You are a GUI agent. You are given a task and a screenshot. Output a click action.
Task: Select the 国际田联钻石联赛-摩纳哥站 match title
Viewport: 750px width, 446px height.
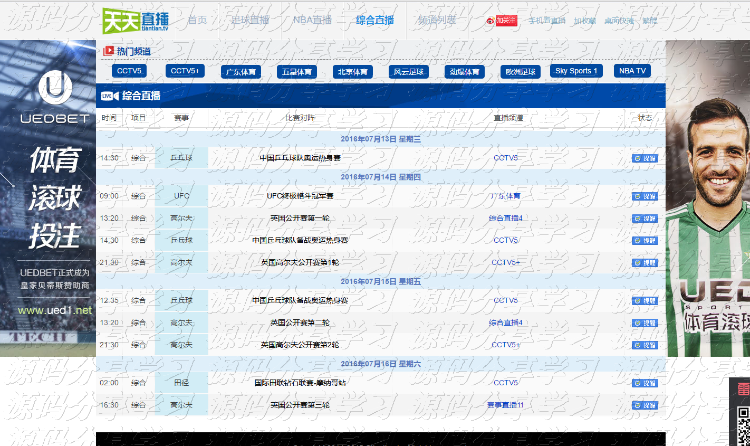click(300, 383)
